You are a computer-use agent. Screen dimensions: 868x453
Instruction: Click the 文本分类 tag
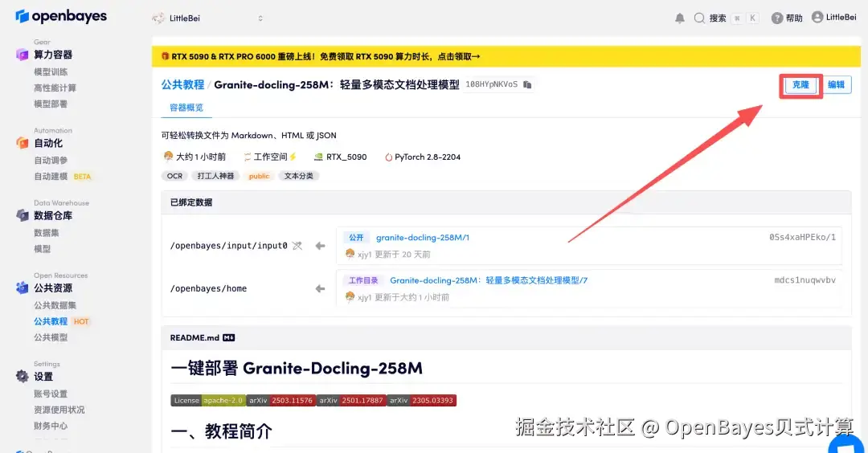(298, 176)
